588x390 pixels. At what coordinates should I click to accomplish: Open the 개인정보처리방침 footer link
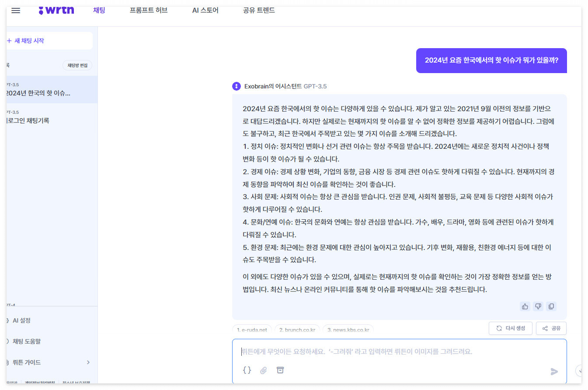click(x=40, y=383)
